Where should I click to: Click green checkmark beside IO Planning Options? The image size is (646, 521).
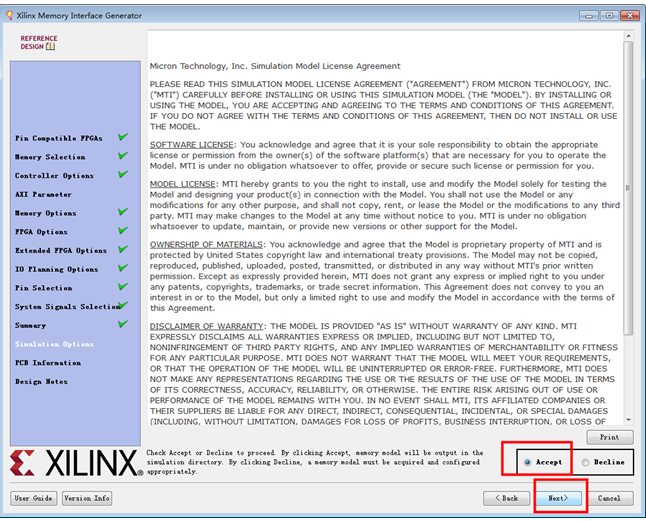click(x=123, y=268)
